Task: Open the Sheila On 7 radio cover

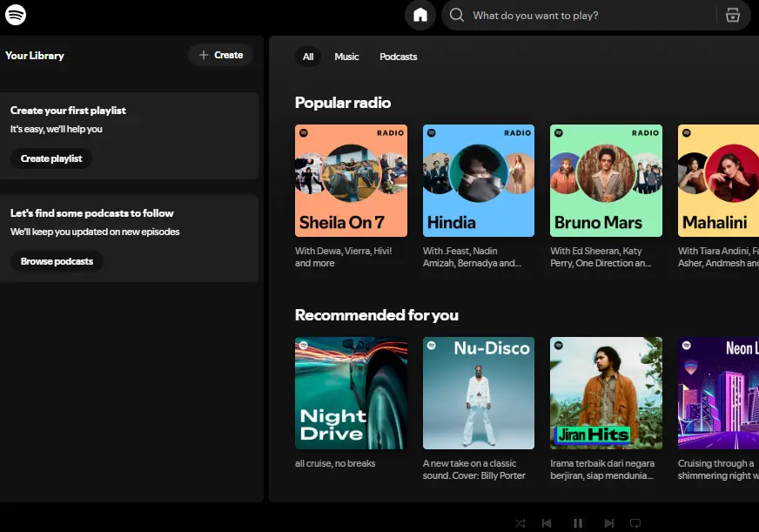Action: pos(351,180)
